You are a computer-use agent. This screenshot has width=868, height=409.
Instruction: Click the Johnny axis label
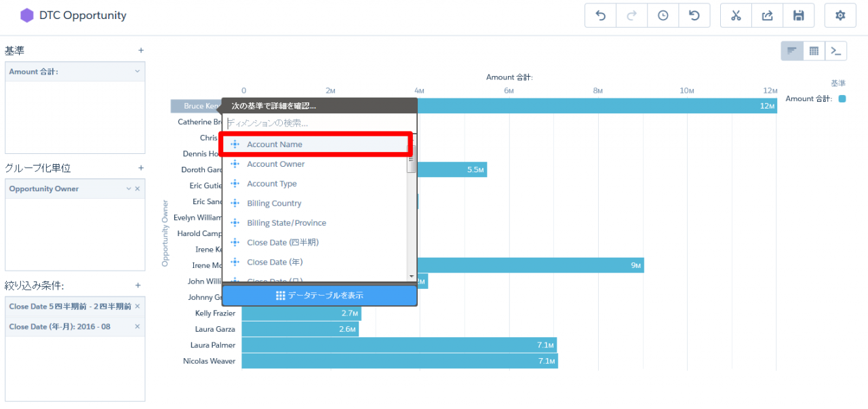tap(205, 297)
